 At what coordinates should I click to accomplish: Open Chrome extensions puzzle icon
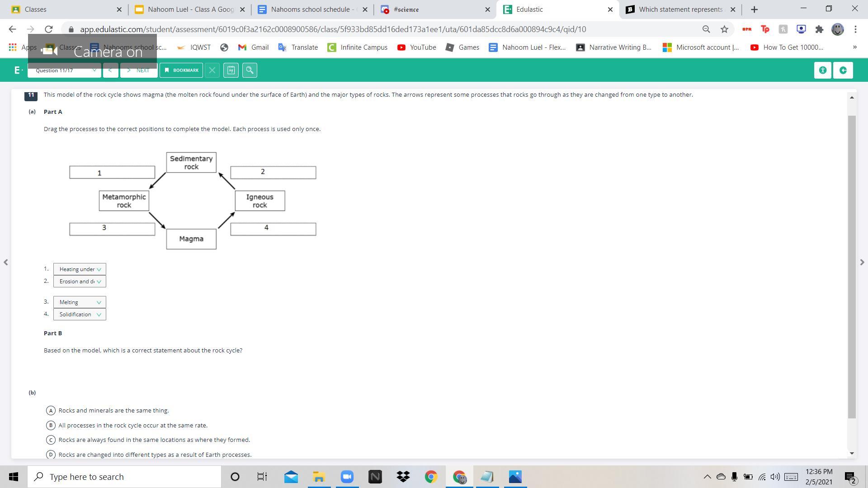819,29
